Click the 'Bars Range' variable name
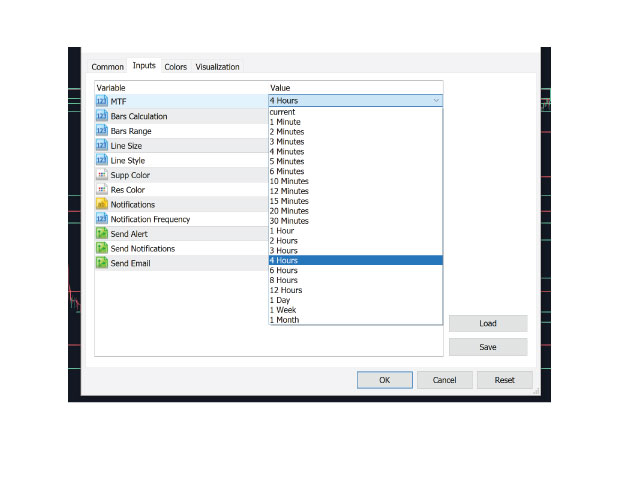The height and width of the screenshot is (480, 640). click(131, 131)
